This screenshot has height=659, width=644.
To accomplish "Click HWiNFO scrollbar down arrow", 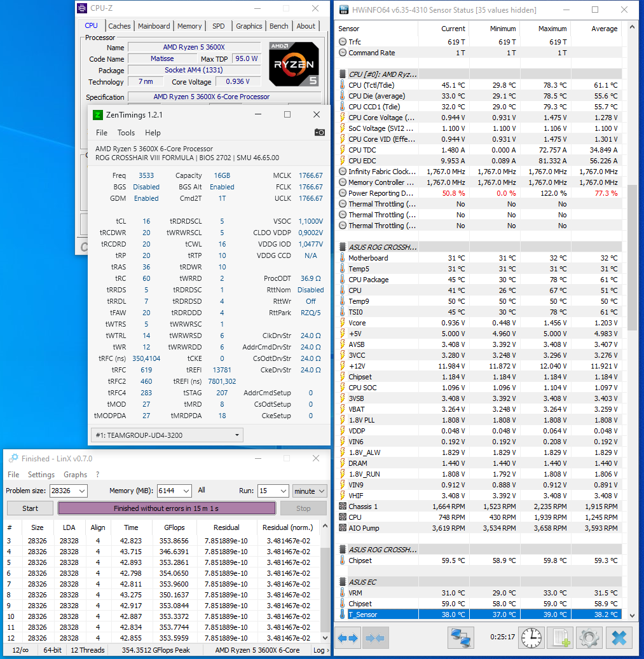I will (x=632, y=615).
